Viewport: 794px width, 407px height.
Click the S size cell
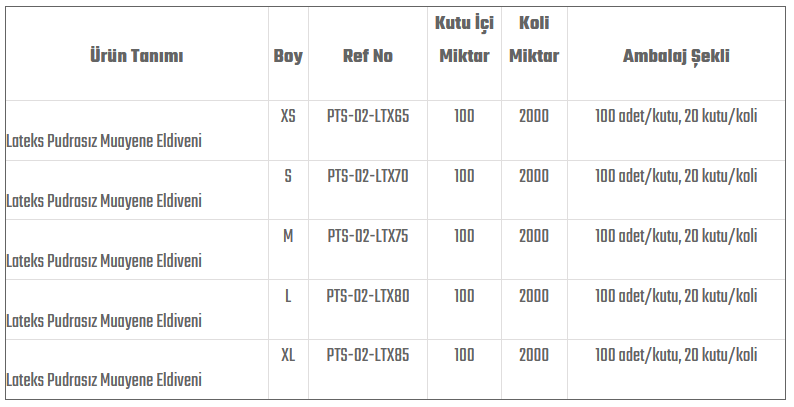(x=288, y=176)
